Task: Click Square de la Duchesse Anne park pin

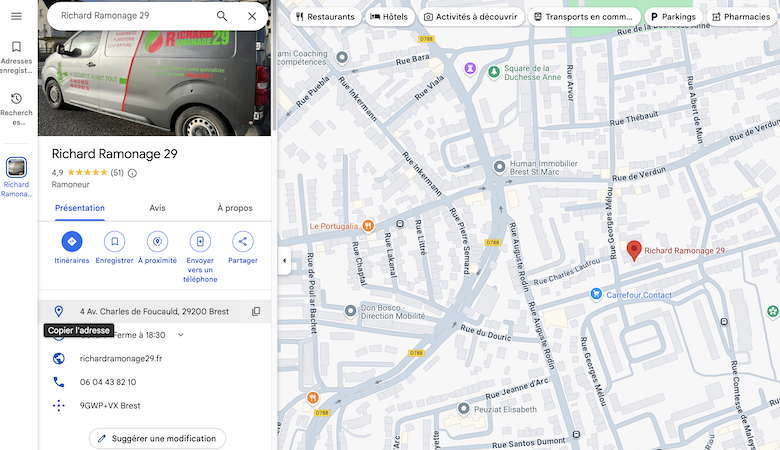Action: pyautogui.click(x=493, y=72)
